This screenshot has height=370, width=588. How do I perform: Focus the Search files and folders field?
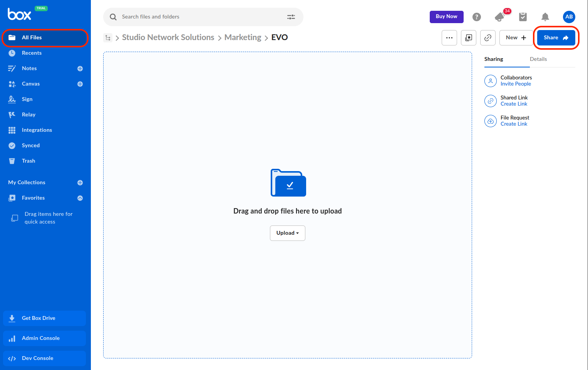pyautogui.click(x=203, y=17)
